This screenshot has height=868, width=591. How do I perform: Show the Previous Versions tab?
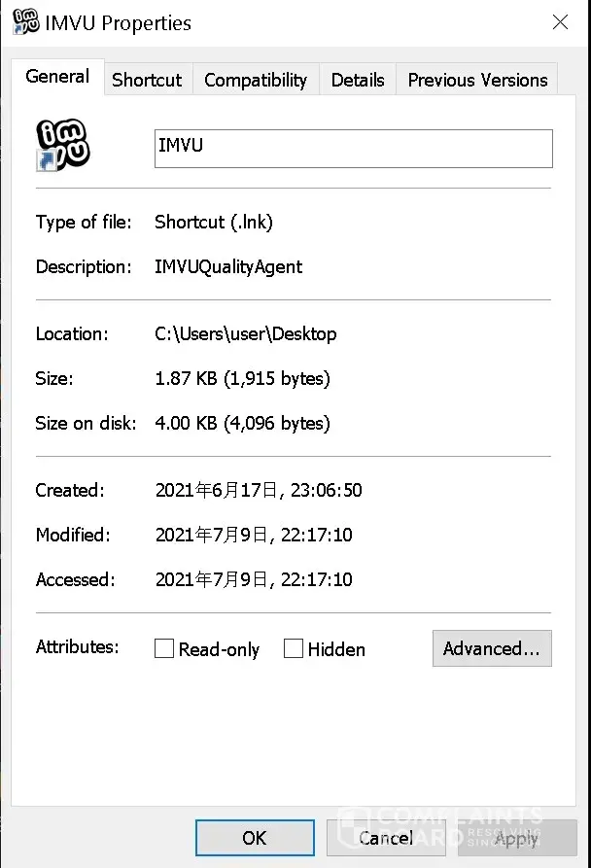(x=477, y=80)
